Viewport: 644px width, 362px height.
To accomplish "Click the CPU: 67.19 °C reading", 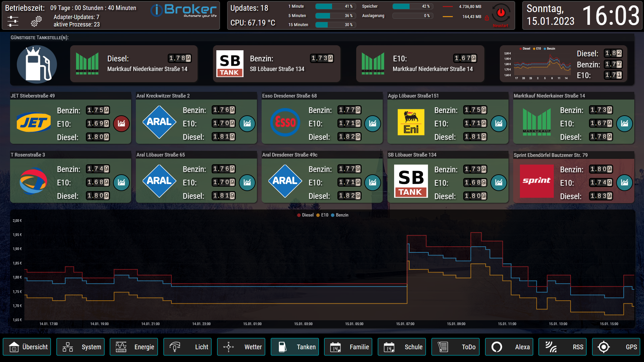I will (x=253, y=23).
